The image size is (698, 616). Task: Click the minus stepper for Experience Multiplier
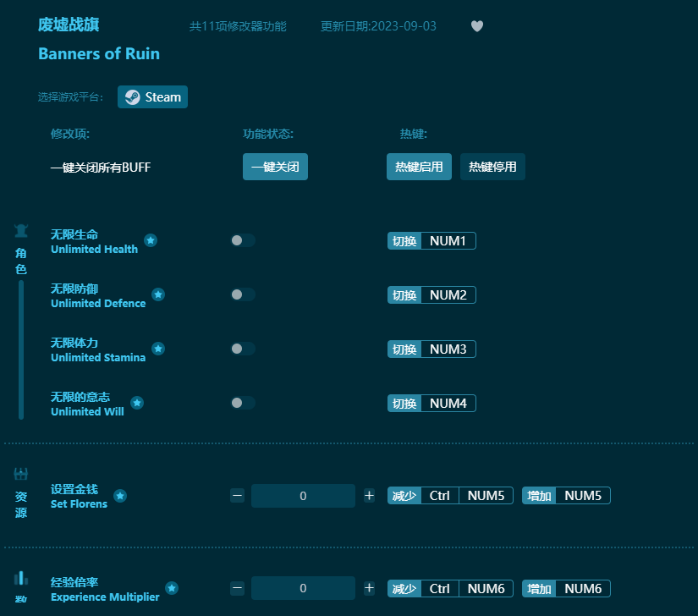click(x=237, y=588)
